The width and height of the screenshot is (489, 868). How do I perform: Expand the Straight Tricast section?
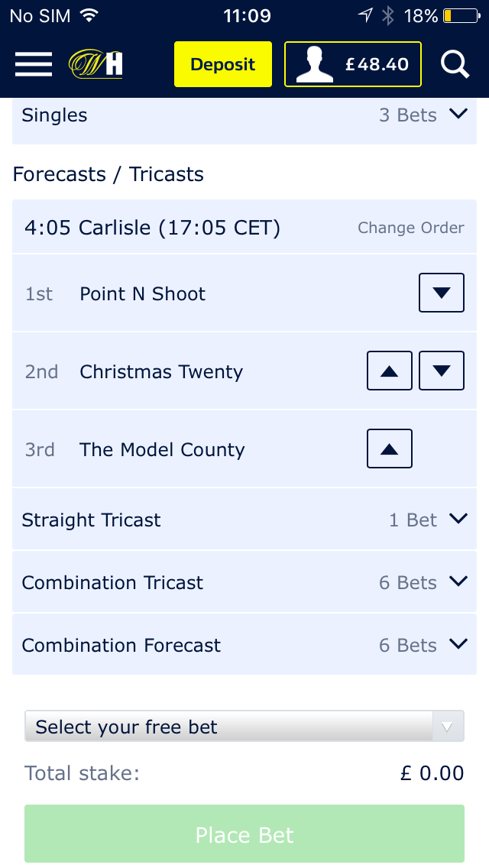(x=458, y=518)
